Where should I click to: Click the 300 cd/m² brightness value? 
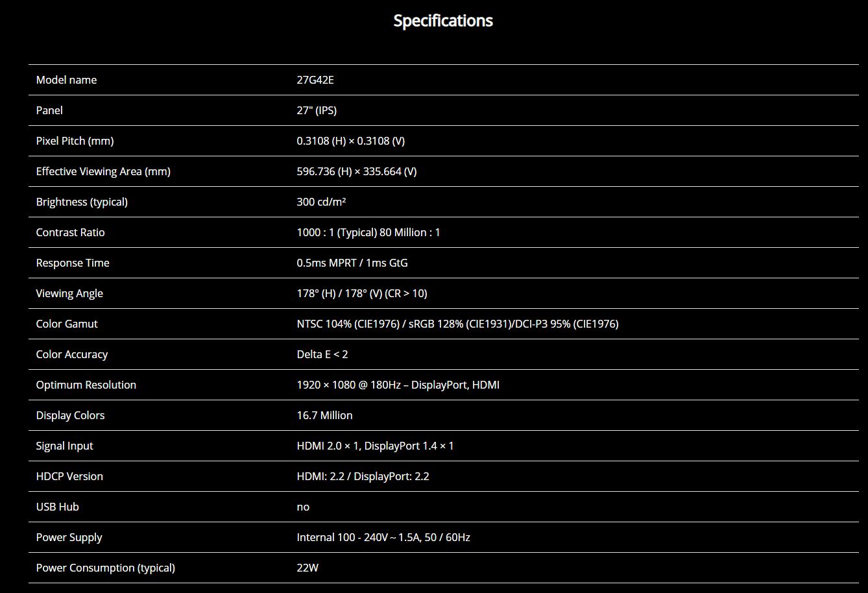(321, 202)
